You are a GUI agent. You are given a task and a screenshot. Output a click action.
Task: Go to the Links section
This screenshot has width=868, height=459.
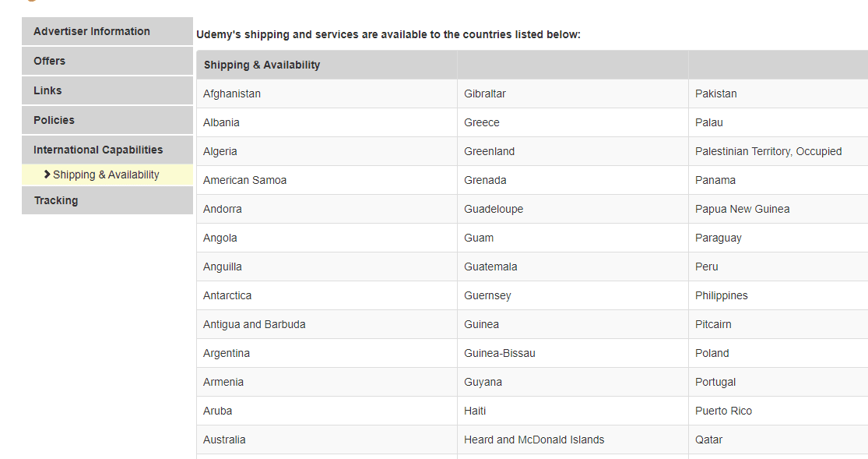pos(107,90)
